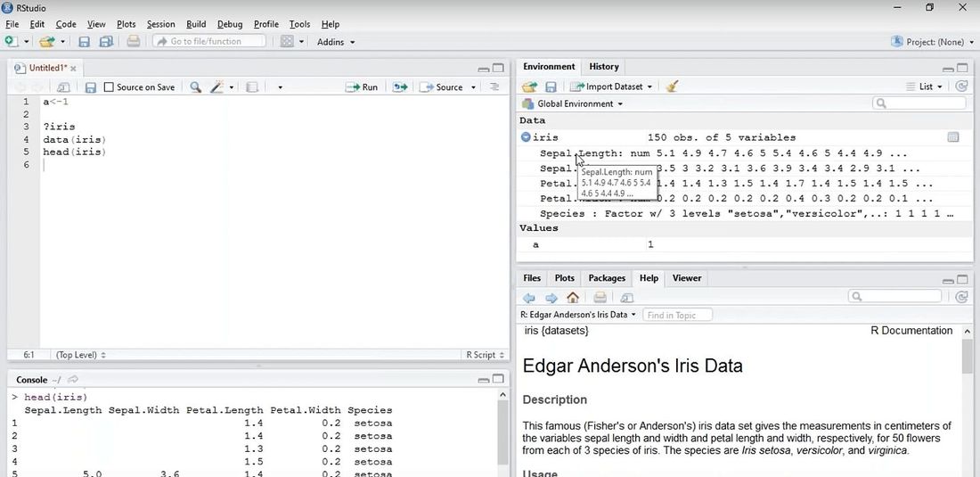Click the save workspace icon in Environment
980x477 pixels.
pyautogui.click(x=551, y=86)
